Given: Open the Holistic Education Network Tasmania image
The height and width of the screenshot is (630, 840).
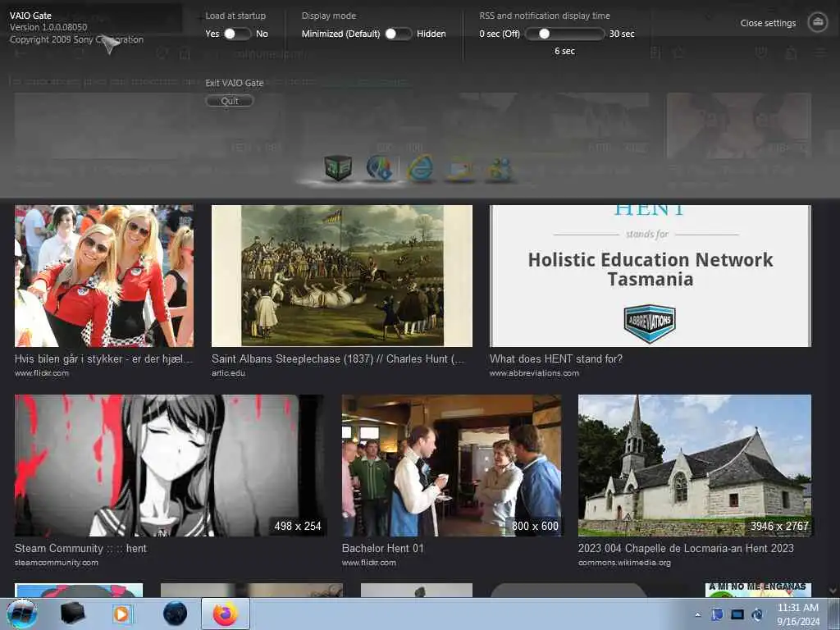Looking at the screenshot, I should pyautogui.click(x=651, y=276).
